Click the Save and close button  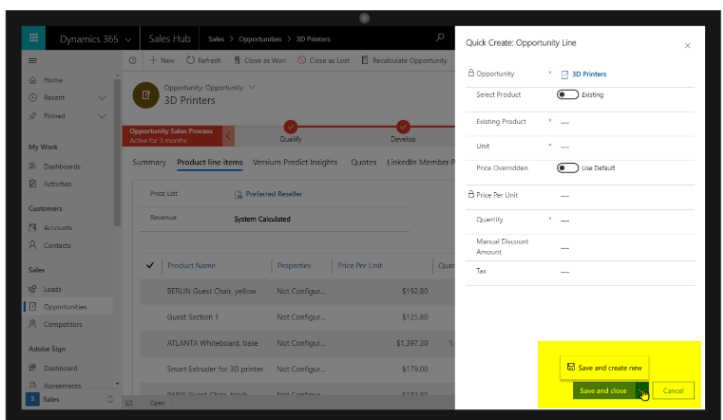click(x=603, y=391)
